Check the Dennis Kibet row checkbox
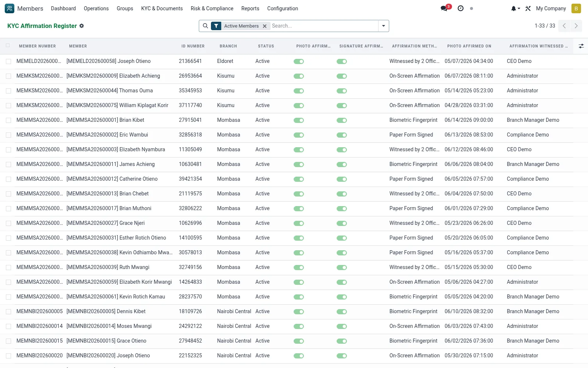This screenshot has width=588, height=368. [8, 312]
